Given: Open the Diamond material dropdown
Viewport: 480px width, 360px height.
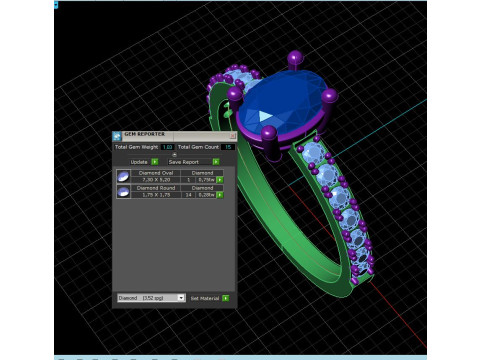Looking at the screenshot, I should point(151,298).
